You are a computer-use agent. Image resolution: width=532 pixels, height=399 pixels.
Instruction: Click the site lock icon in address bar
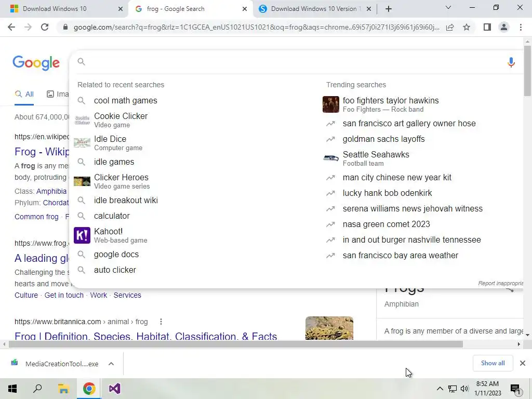[65, 27]
